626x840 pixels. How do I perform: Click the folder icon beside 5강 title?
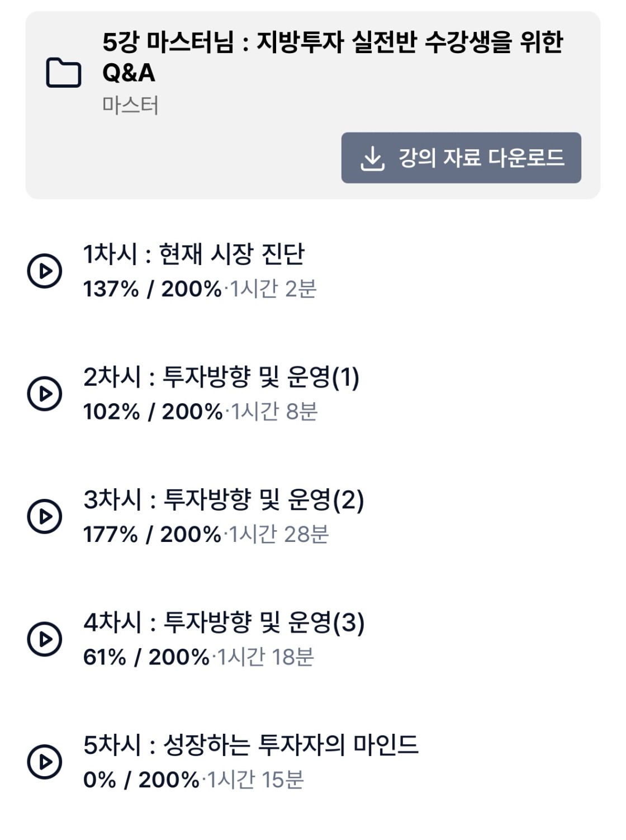click(x=63, y=73)
